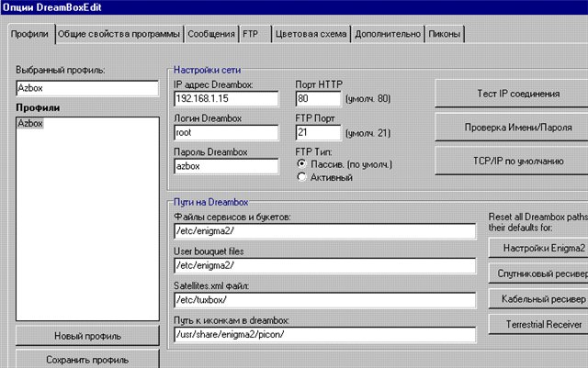Click the FTP Порт field

[x=319, y=133]
